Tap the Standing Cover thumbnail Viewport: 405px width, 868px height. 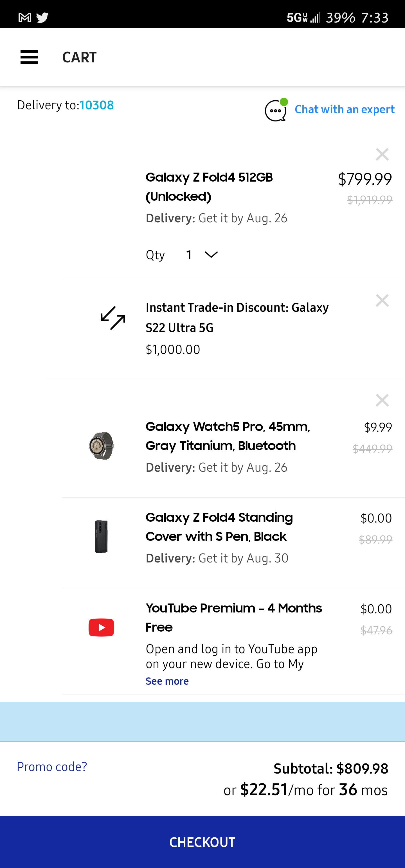point(101,536)
